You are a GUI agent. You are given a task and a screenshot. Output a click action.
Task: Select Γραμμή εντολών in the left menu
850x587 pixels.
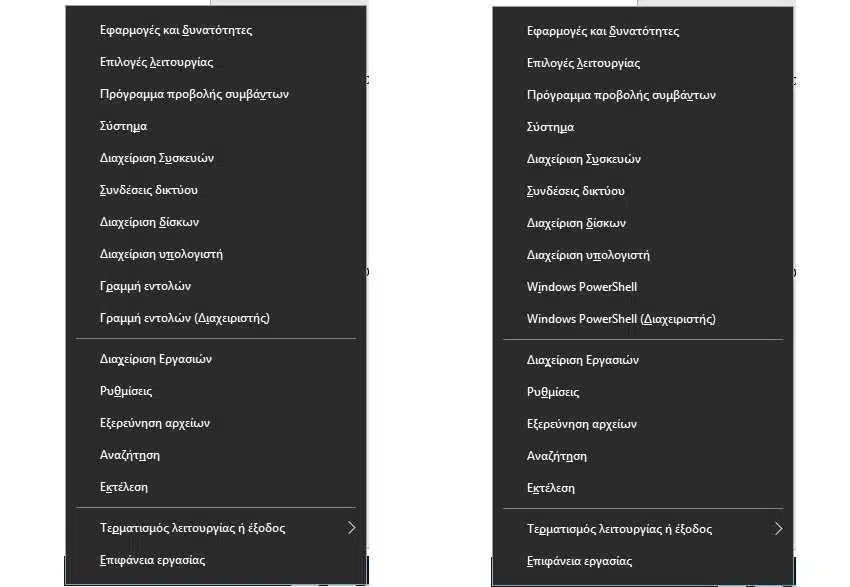click(x=216, y=286)
